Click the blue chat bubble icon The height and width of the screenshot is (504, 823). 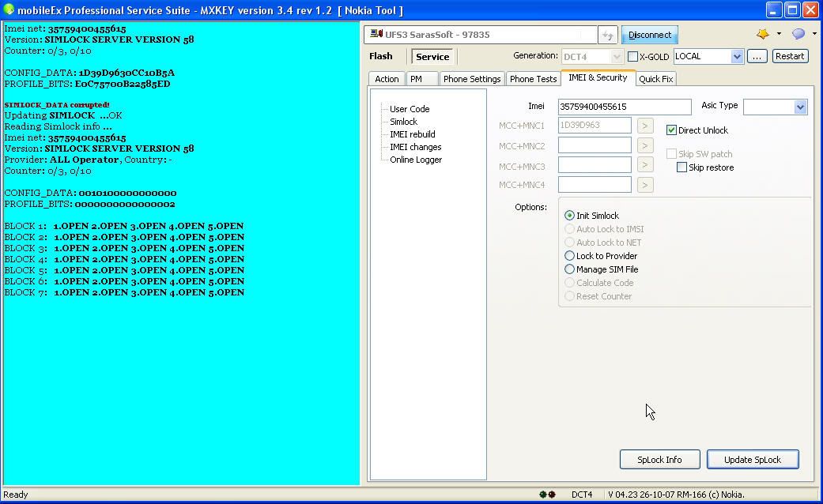coord(798,34)
